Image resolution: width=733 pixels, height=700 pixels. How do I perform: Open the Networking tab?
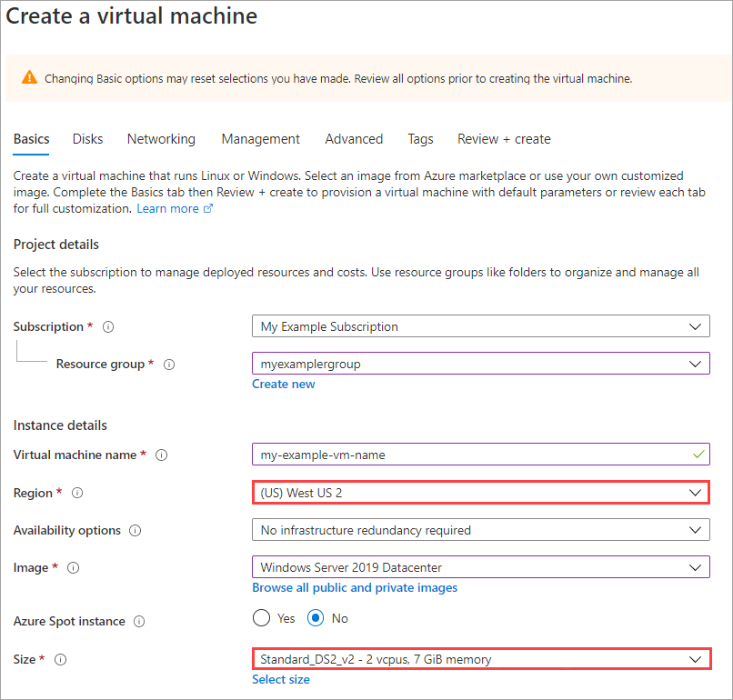pos(161,139)
